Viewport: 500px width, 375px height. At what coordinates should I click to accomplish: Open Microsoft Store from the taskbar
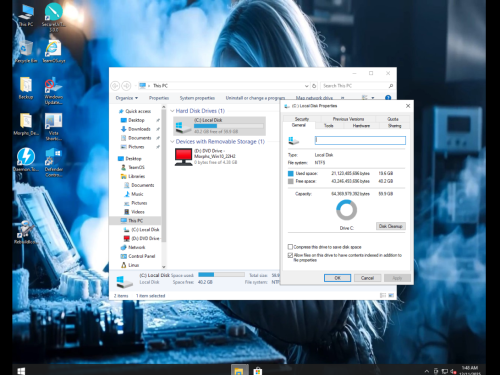[x=257, y=371]
